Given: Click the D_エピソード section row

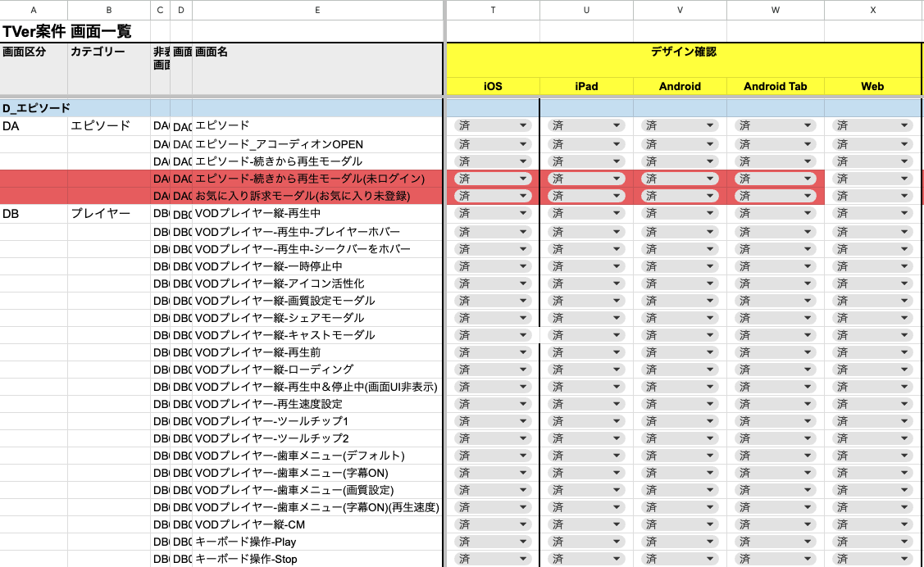Looking at the screenshot, I should click(x=75, y=108).
